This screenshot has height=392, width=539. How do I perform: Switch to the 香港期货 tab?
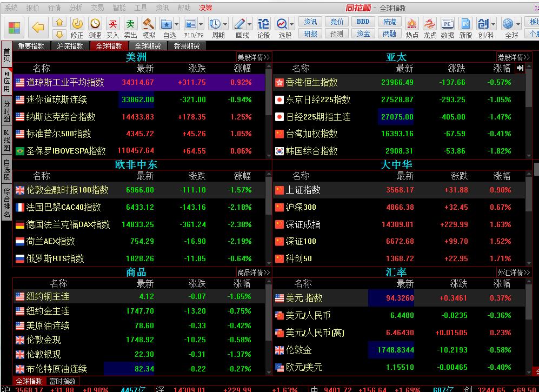pyautogui.click(x=187, y=46)
